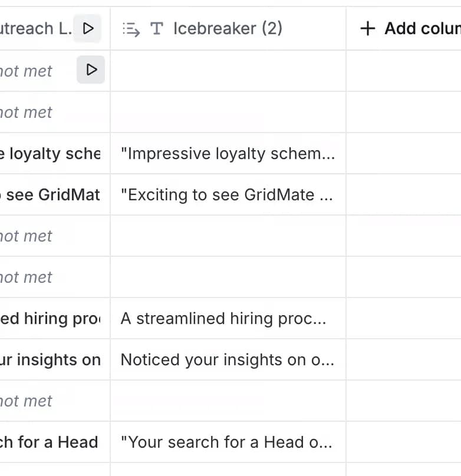Run first row's not met cell play button
Viewport: 461px width, 476px height.
coord(91,70)
